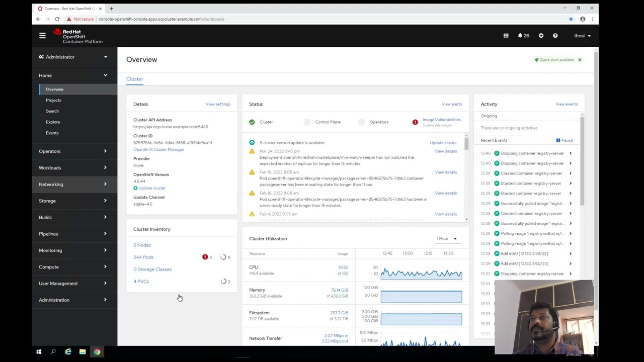Toggle the hamburger navigation menu
Screen dimensions: 644x362
42,36
